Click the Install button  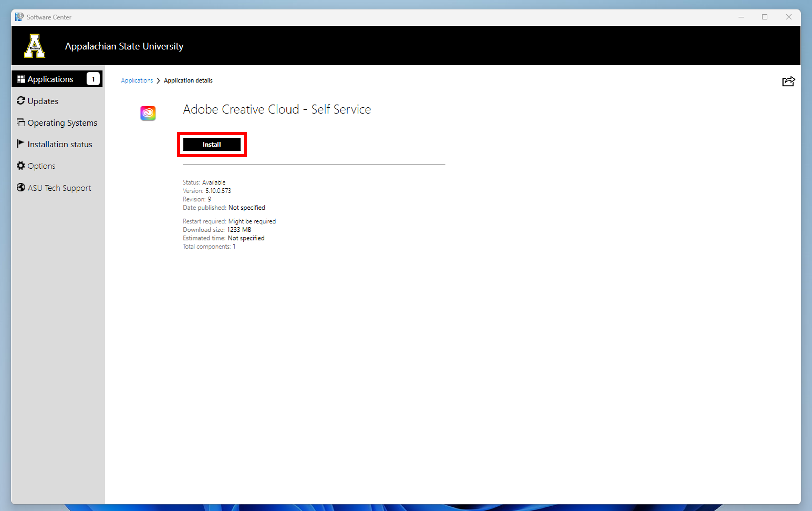click(x=211, y=145)
